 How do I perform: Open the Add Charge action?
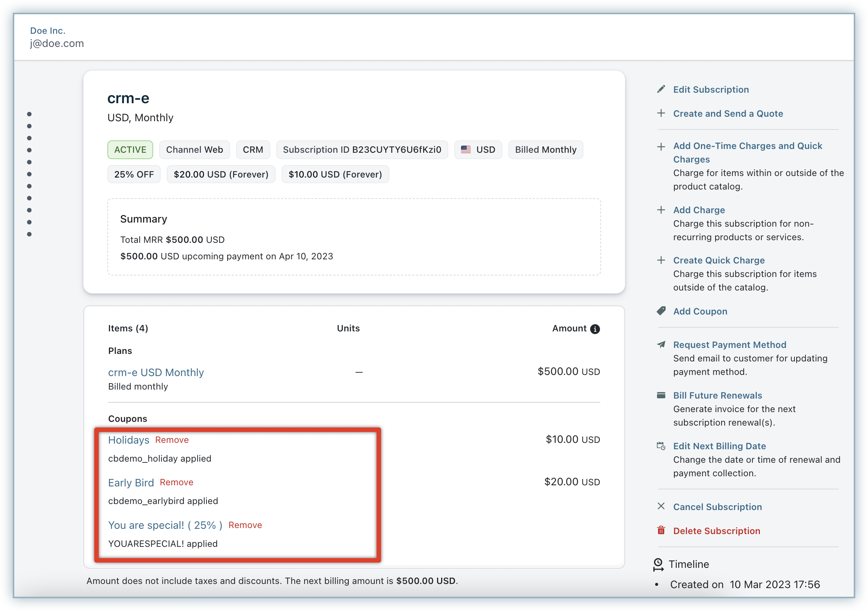click(x=699, y=210)
